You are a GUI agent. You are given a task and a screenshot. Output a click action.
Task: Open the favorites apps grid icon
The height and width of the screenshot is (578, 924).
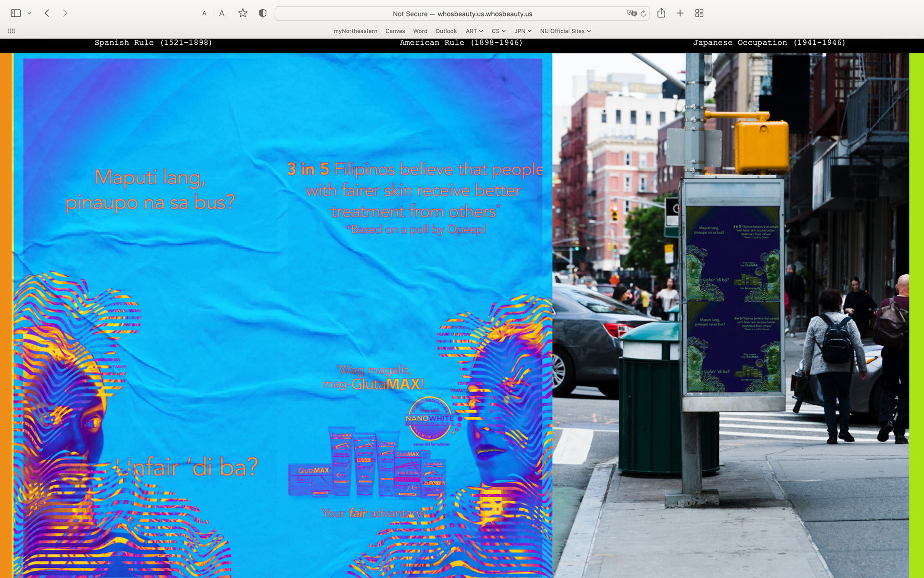[x=12, y=31]
